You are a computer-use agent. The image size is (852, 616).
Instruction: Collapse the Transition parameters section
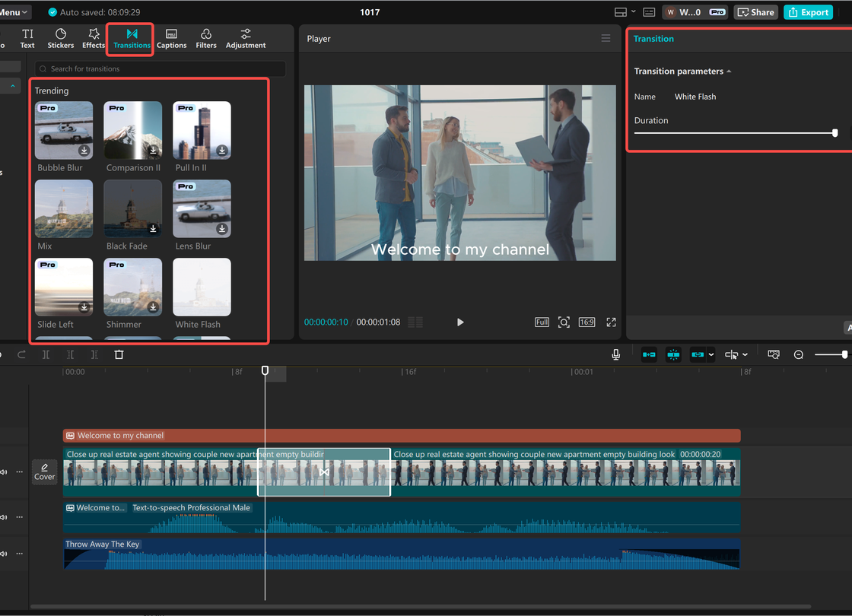[729, 71]
